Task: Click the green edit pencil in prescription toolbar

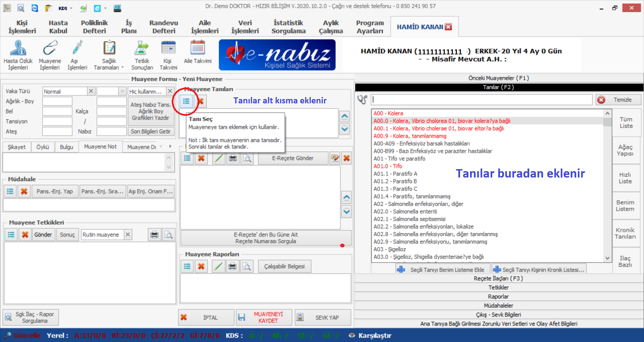Action: [219, 158]
